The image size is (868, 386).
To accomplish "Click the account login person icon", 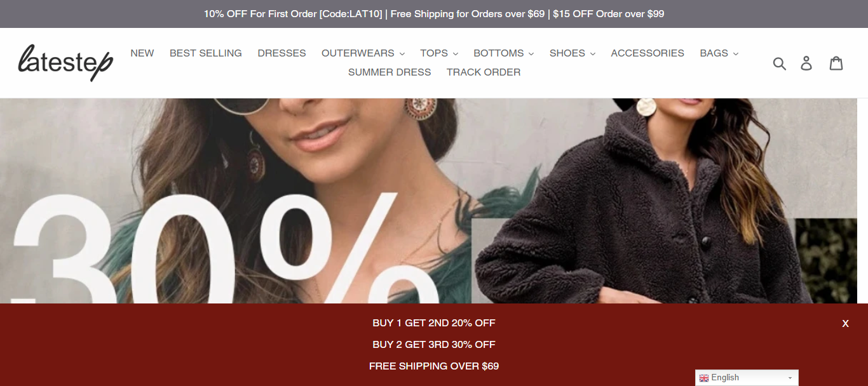I will coord(806,63).
